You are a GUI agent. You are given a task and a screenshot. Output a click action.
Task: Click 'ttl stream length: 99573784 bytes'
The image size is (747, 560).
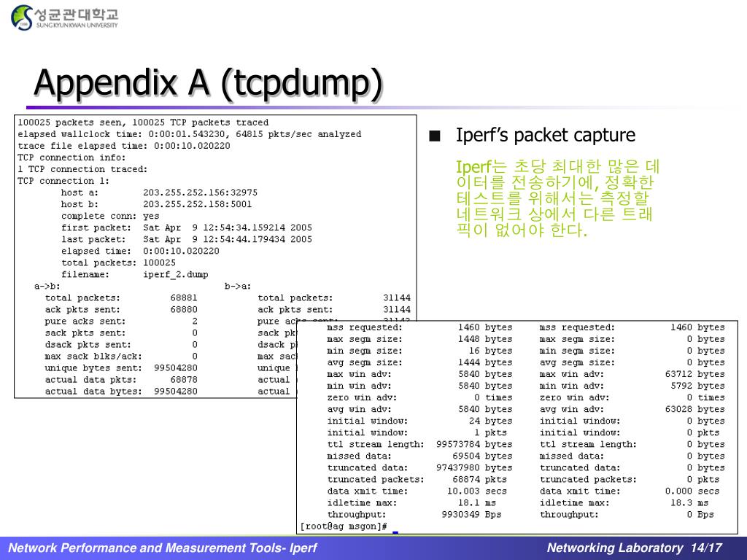[419, 444]
